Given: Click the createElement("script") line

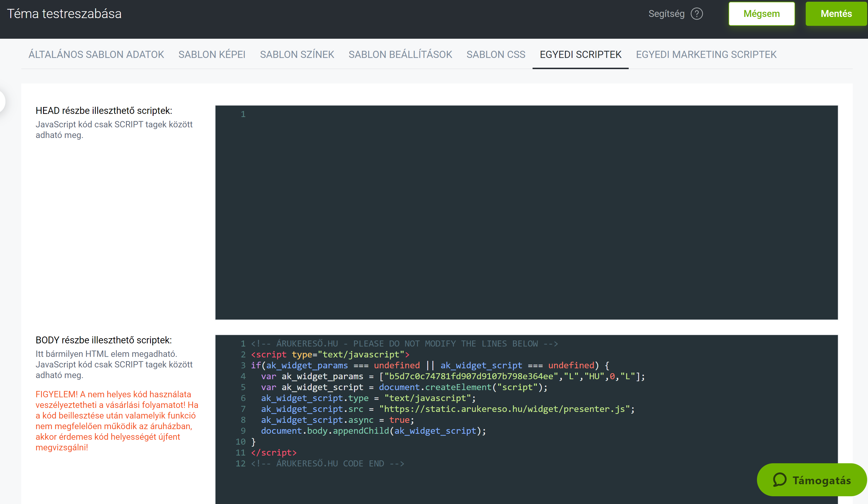Looking at the screenshot, I should coord(404,387).
